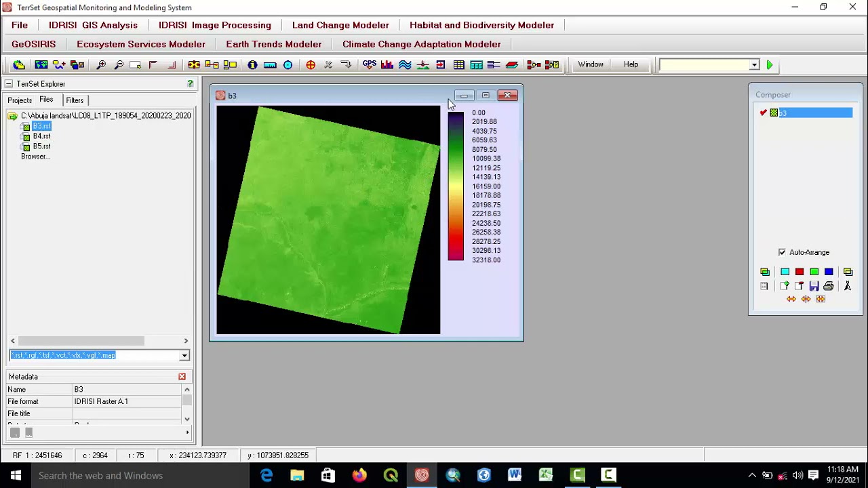
Task: Click the Window menu button
Action: [591, 64]
